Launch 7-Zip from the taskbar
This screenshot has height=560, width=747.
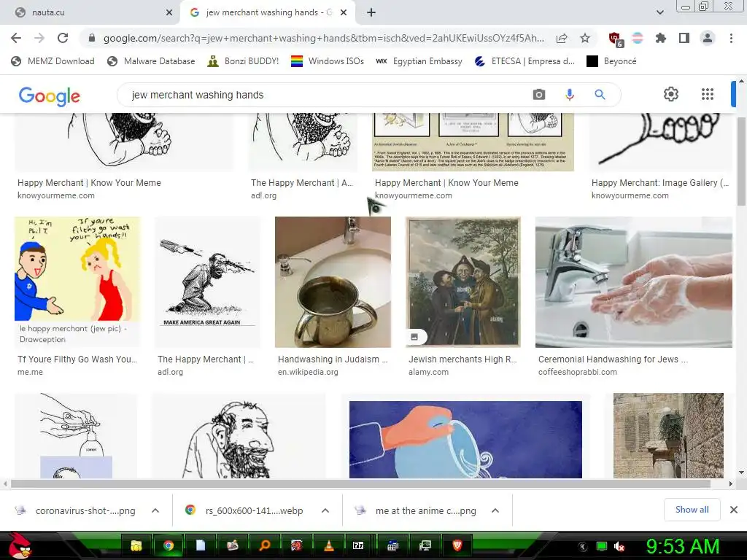pyautogui.click(x=358, y=545)
